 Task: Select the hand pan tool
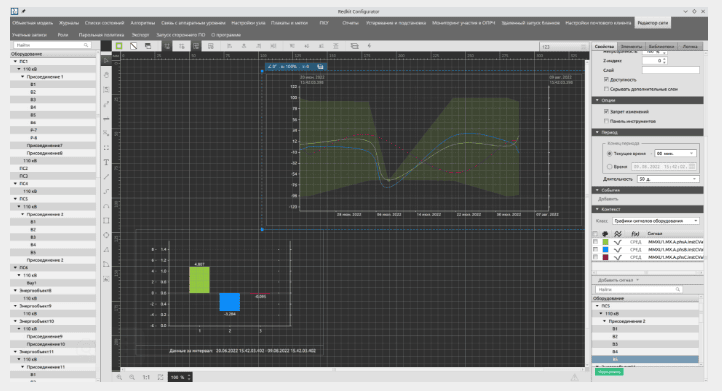coord(106,75)
